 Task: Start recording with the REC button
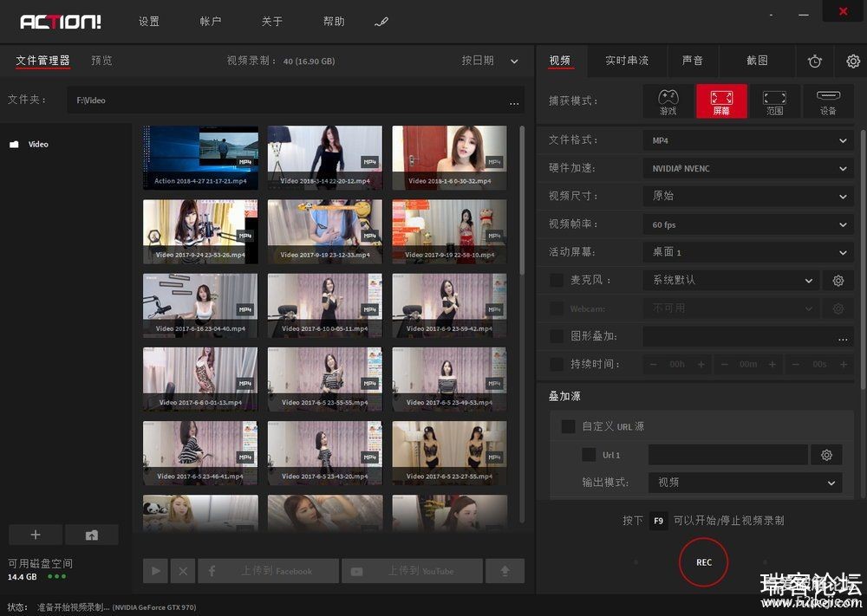click(703, 562)
